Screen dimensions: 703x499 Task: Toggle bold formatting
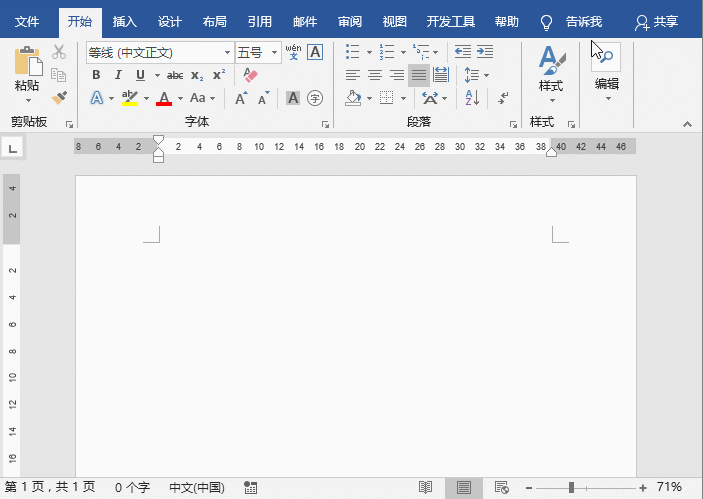point(96,75)
